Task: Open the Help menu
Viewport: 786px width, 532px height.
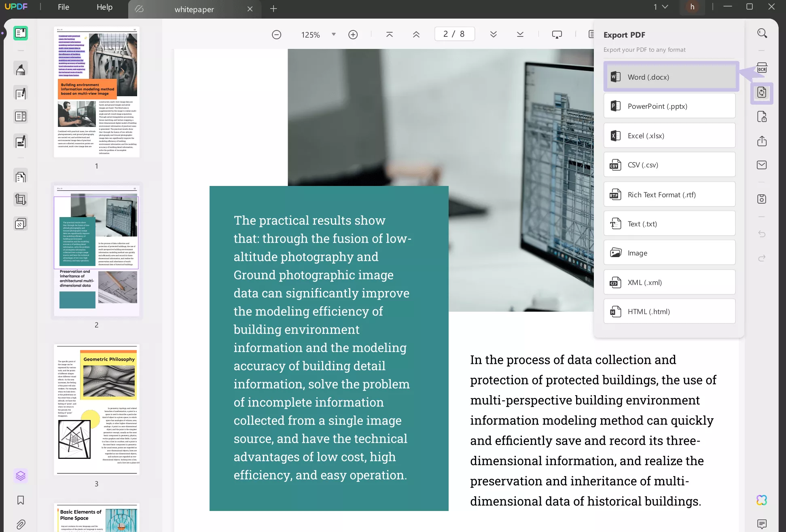Action: pyautogui.click(x=104, y=7)
